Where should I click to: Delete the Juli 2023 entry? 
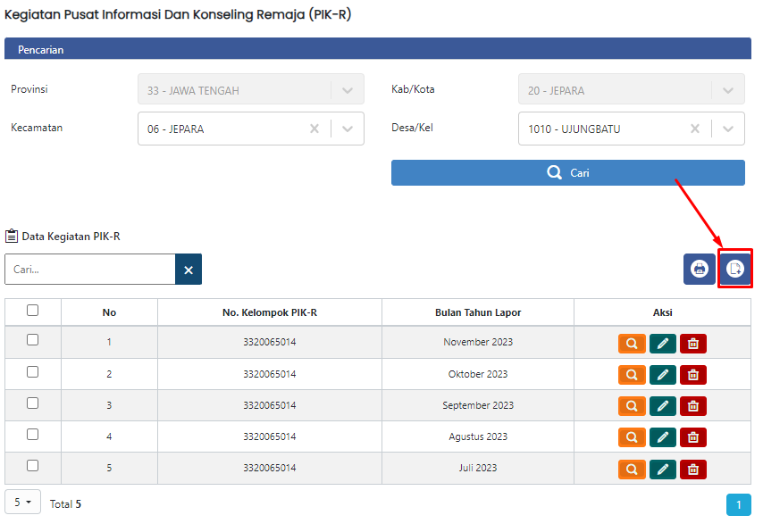coord(693,470)
